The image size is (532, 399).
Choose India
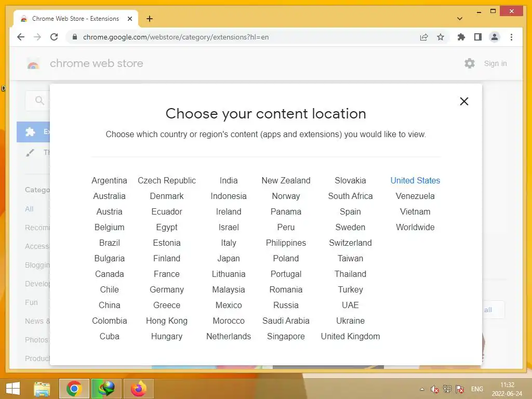tap(229, 180)
